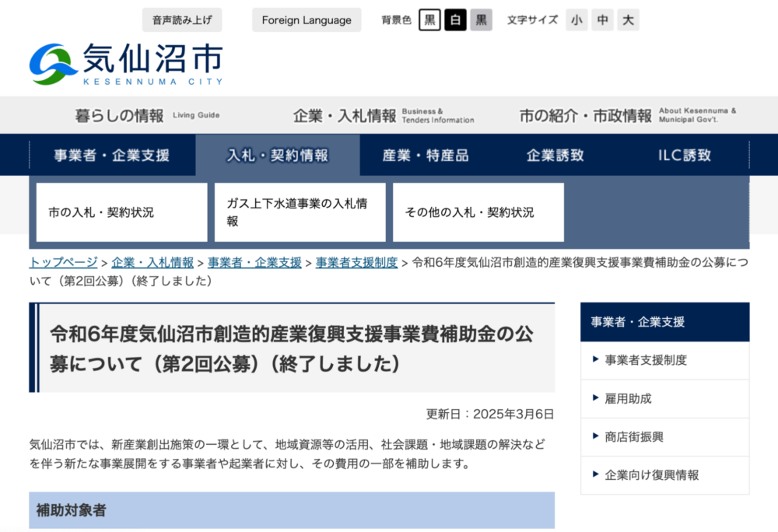Open 雇用助成 in the sidebar
This screenshot has width=778, height=532.
665,399
